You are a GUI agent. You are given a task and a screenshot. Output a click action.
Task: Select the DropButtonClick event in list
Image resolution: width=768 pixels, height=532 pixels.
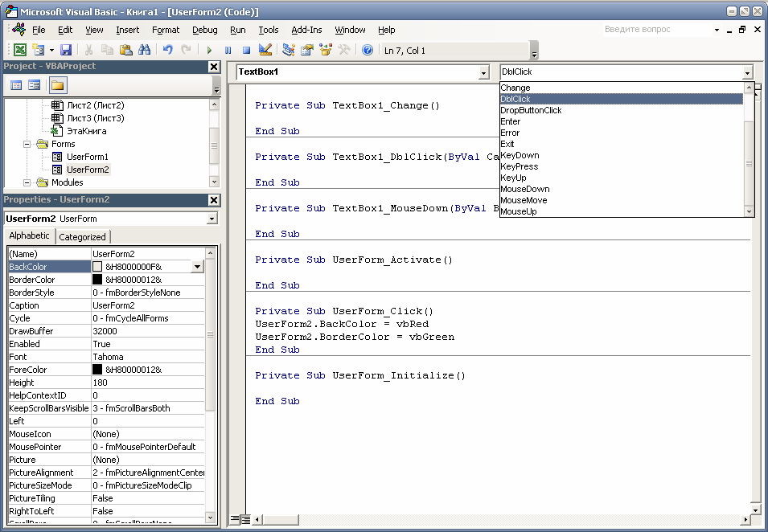click(x=621, y=110)
